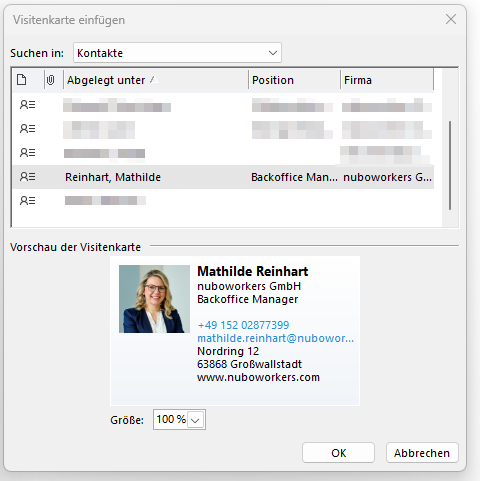Open the Suchen in Kontakte dropdown

coord(177,53)
